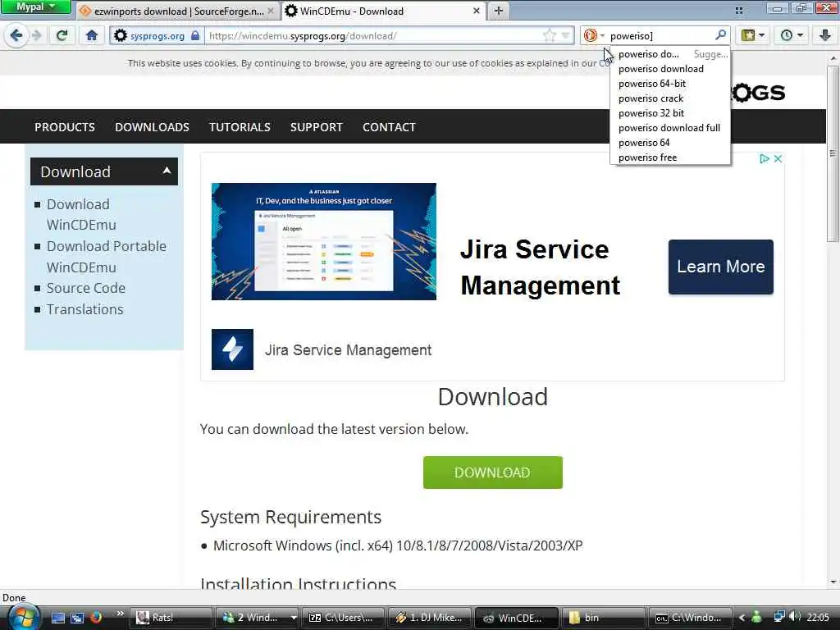Click Switch between windows quick launch icon

77,618
